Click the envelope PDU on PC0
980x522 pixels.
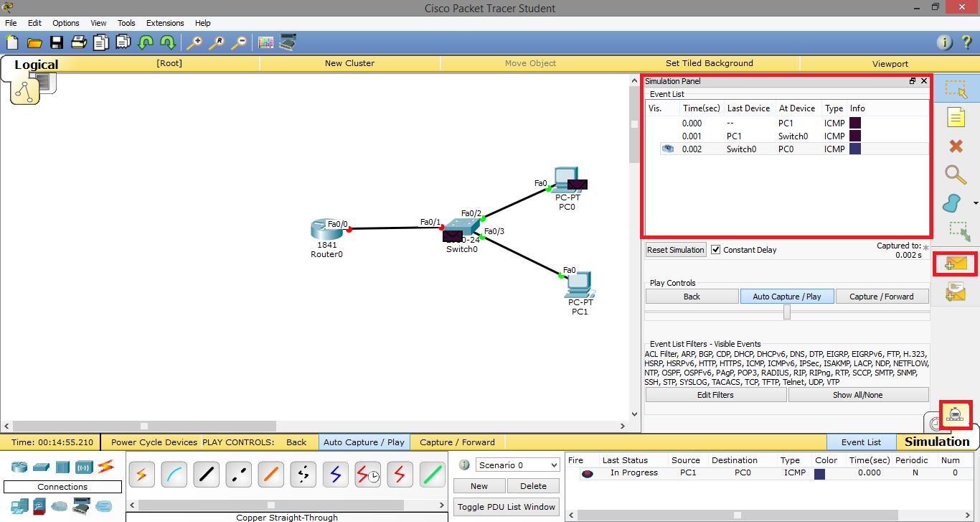click(x=578, y=185)
